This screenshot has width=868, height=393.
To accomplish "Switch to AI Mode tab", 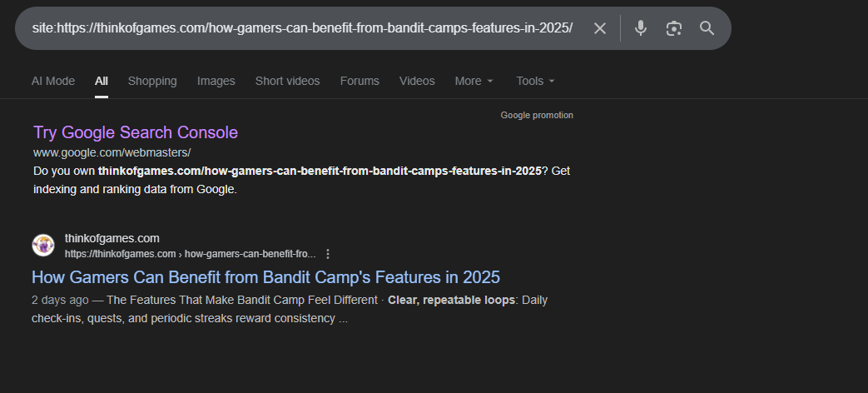I will 53,81.
